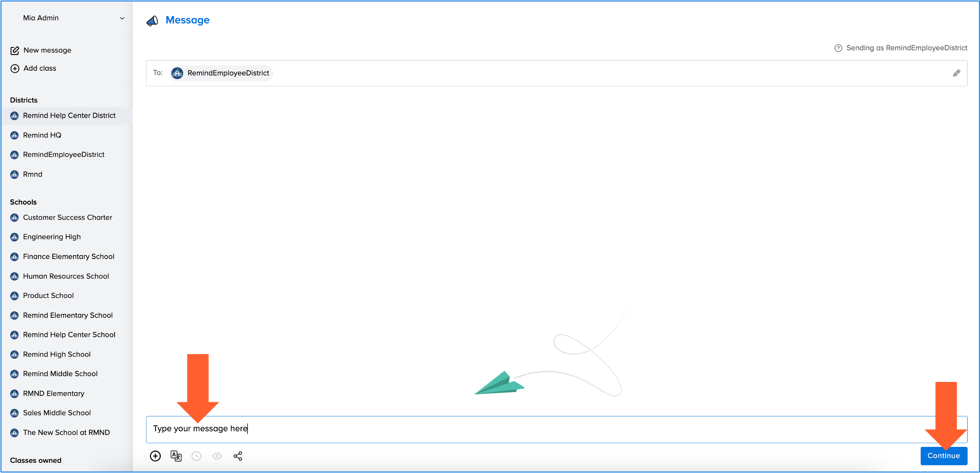Click the schedule clock icon
Screen dimensions: 980x473
tap(196, 456)
